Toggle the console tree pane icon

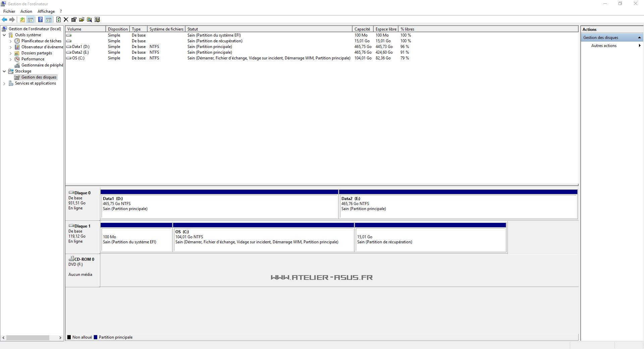pos(30,19)
